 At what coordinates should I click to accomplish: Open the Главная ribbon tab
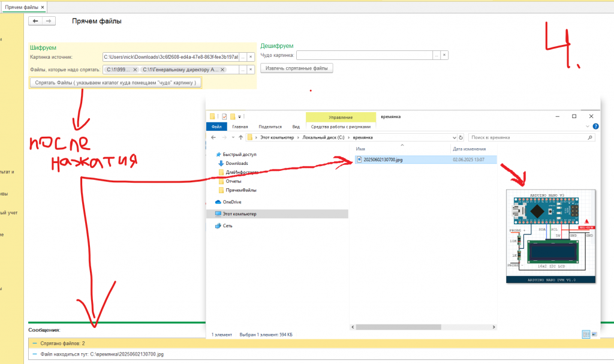click(x=240, y=127)
